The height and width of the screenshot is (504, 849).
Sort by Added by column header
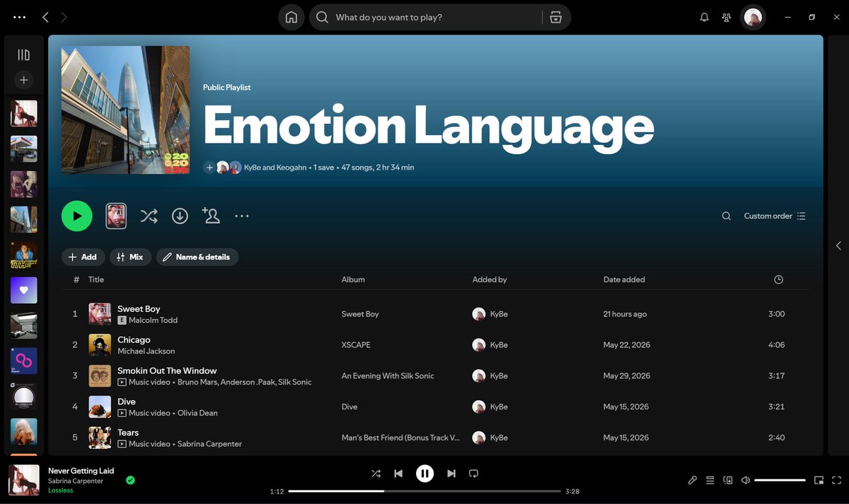pyautogui.click(x=490, y=280)
